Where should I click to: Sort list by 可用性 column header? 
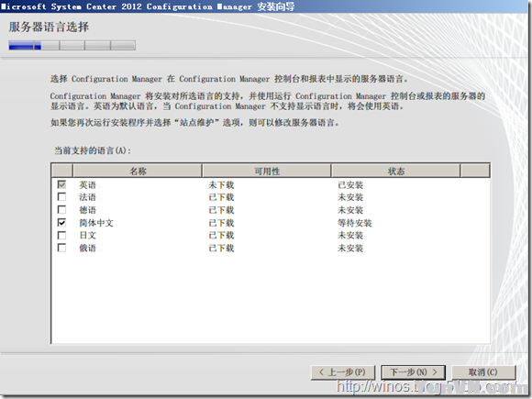pyautogui.click(x=267, y=171)
